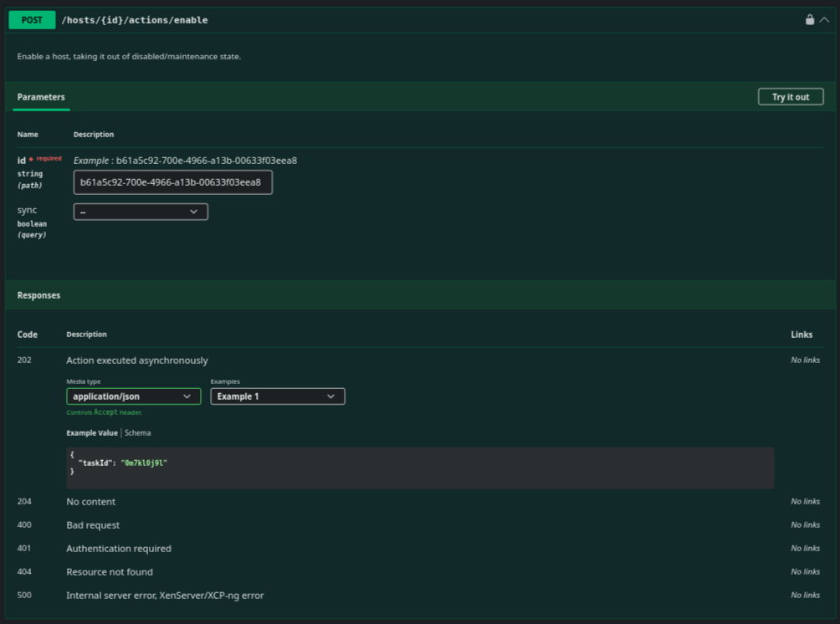
Task: Open the Media type application/json dropdown
Action: [x=134, y=396]
